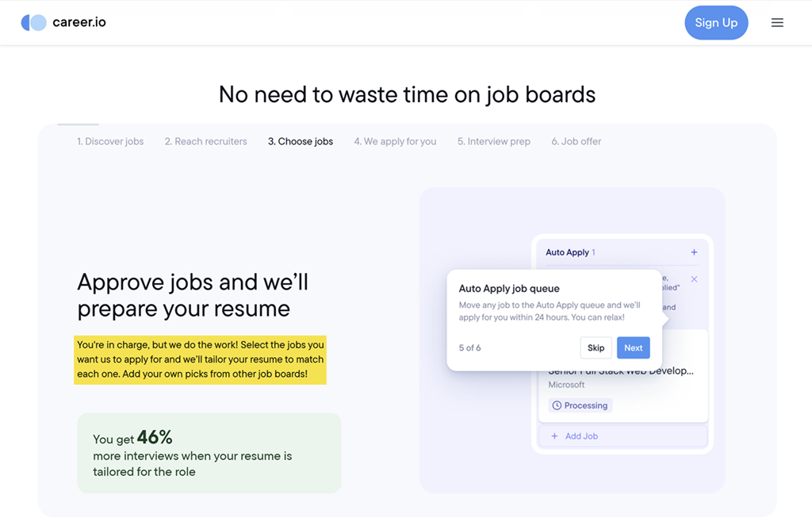This screenshot has height=522, width=812.
Task: Click the plus icon next to Add Job
Action: click(x=554, y=436)
